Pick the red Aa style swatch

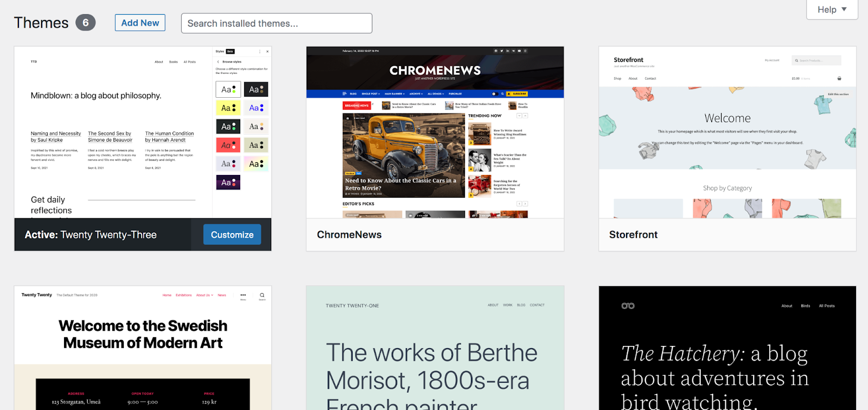pyautogui.click(x=228, y=145)
